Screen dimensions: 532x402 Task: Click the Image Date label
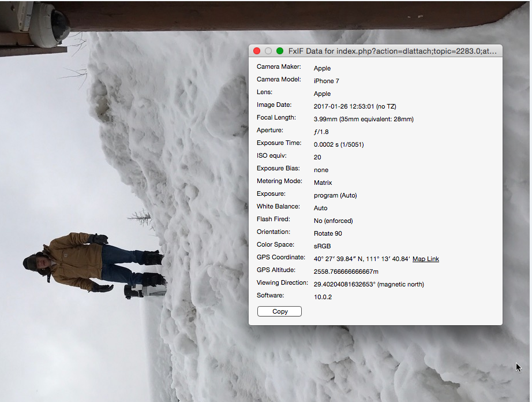274,105
